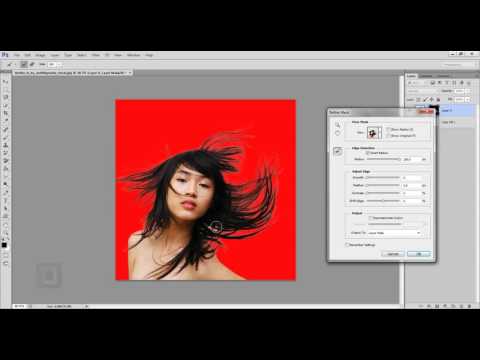Choose Expand Detection Area brush in options bar
480x360 pixels.
click(24, 64)
